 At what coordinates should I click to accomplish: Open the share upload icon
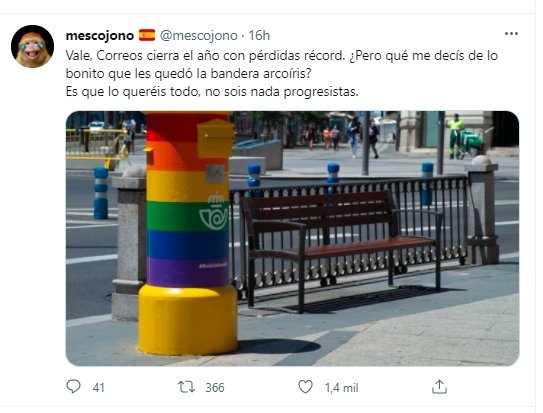439,387
